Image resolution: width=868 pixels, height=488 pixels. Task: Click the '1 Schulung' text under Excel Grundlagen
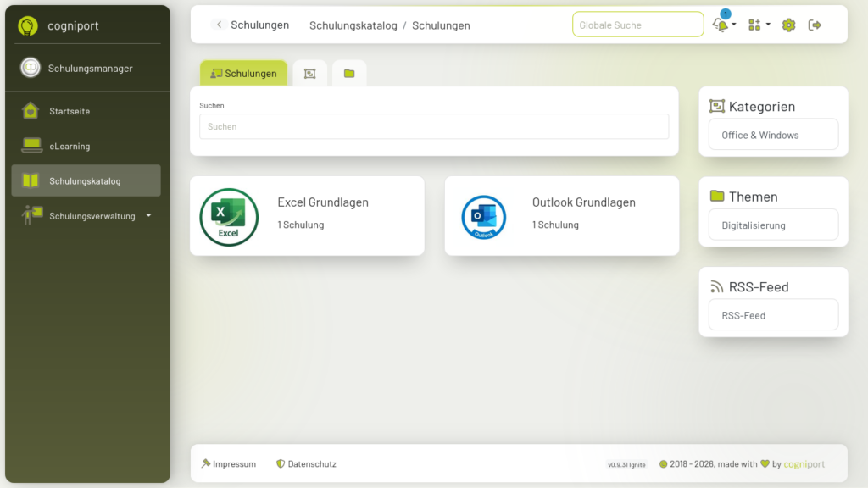(301, 225)
